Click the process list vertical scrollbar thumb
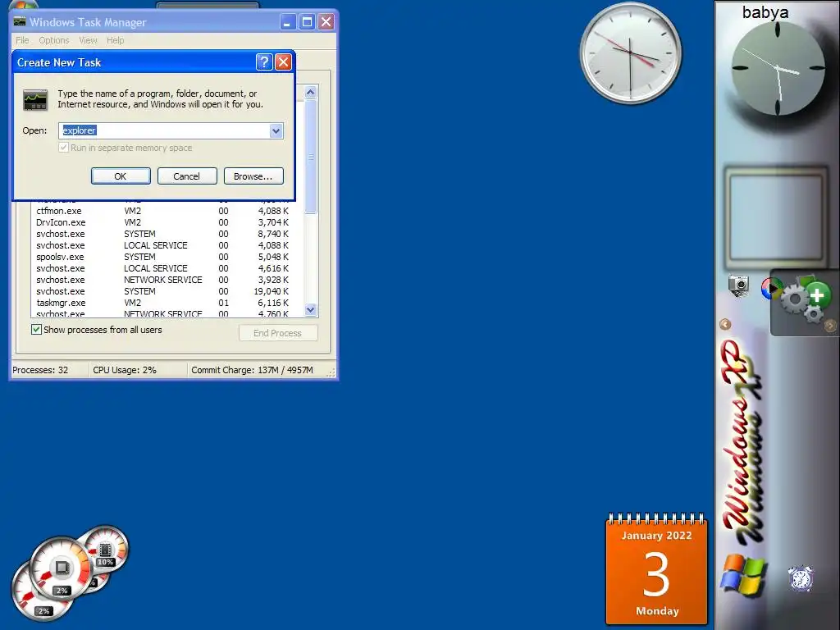 pyautogui.click(x=311, y=157)
